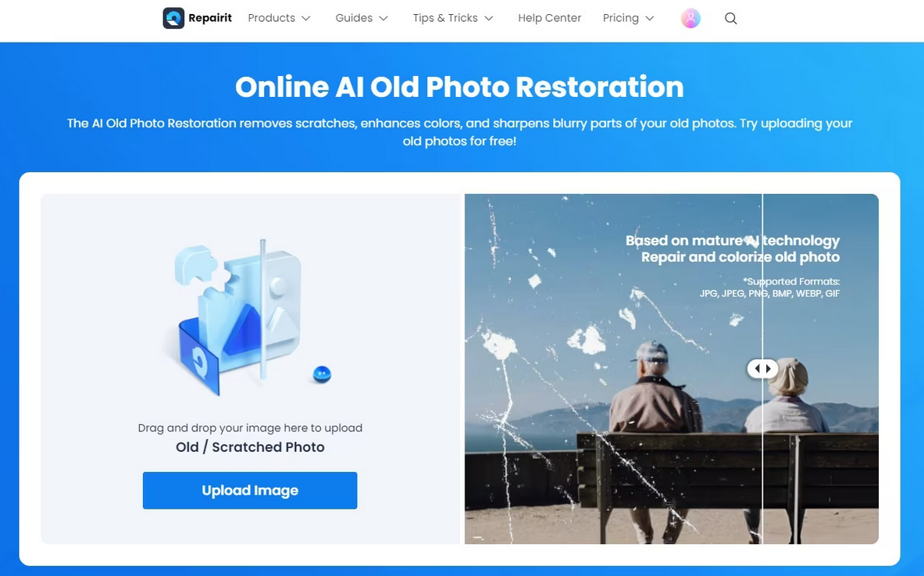Click the old couple sample photo
The image size is (924, 576).
[x=671, y=368]
